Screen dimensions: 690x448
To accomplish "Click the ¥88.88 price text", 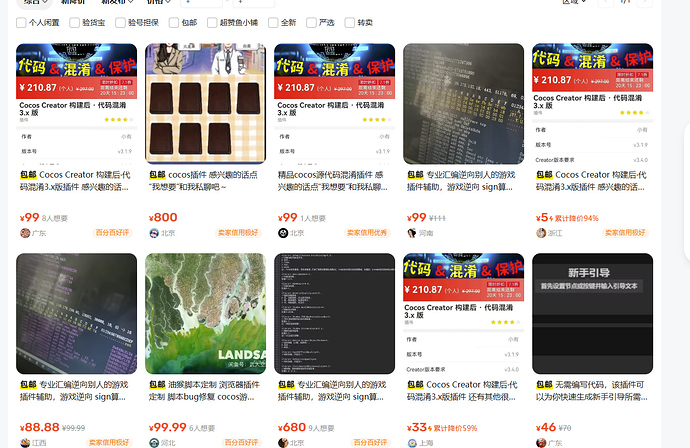I will click(x=40, y=427).
